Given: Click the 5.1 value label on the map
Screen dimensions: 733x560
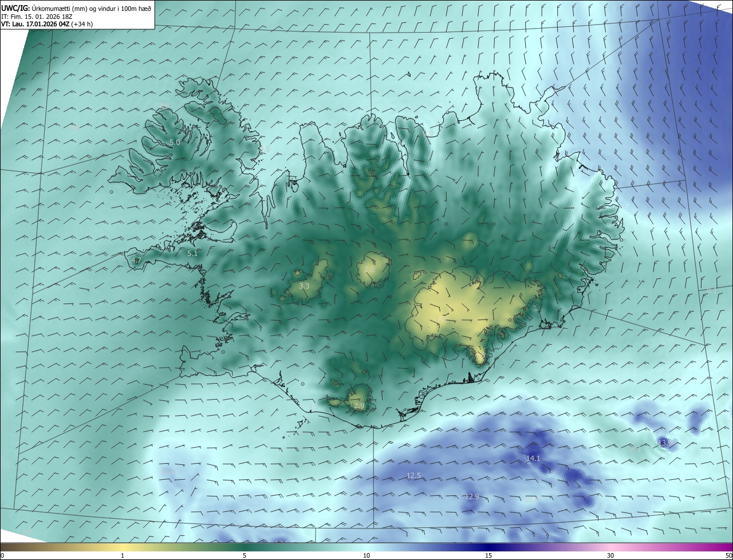Looking at the screenshot, I should click(x=192, y=253).
